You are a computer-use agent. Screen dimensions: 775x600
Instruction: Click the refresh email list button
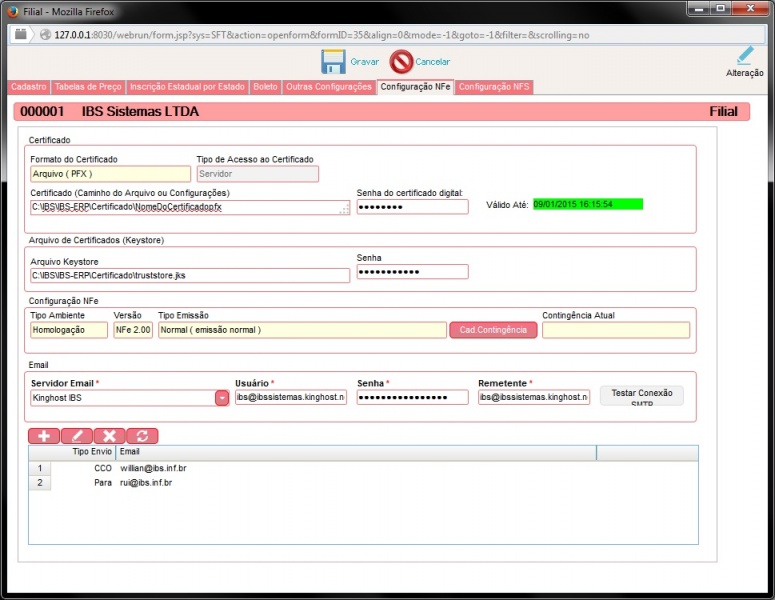(142, 436)
